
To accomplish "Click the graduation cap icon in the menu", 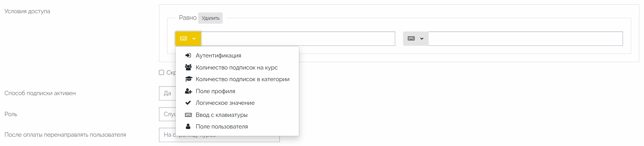I will 188,79.
